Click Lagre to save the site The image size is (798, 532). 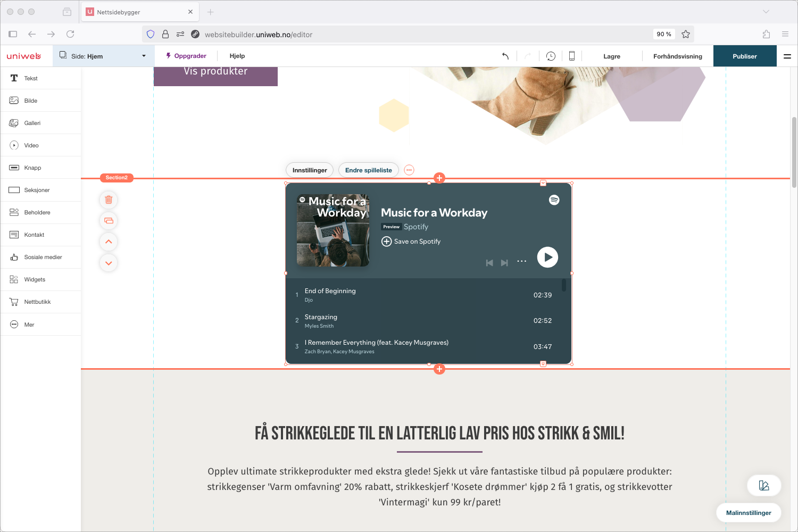[612, 56]
